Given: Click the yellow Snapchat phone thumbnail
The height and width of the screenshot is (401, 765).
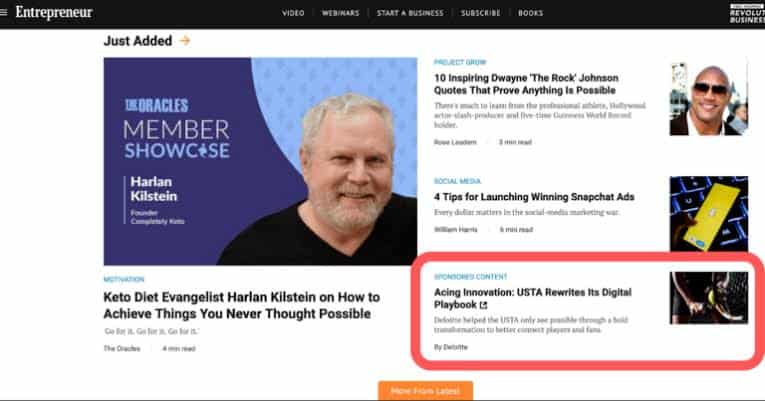Looking at the screenshot, I should (x=708, y=214).
